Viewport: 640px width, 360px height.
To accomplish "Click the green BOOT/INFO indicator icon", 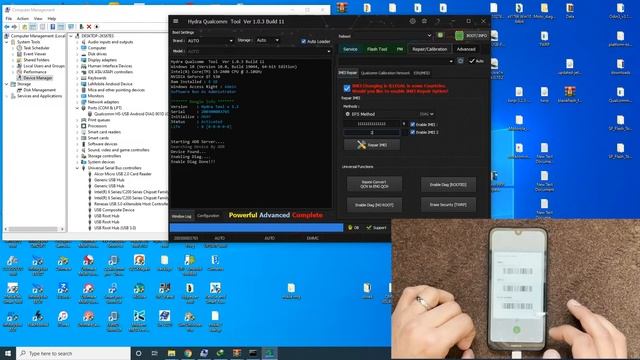I will click(x=459, y=36).
